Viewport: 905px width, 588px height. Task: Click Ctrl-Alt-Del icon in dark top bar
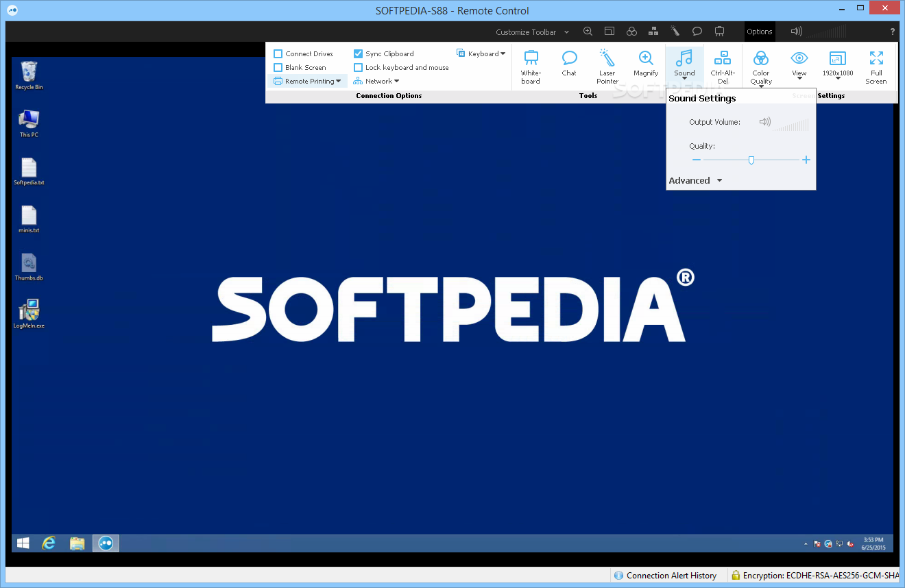(653, 32)
